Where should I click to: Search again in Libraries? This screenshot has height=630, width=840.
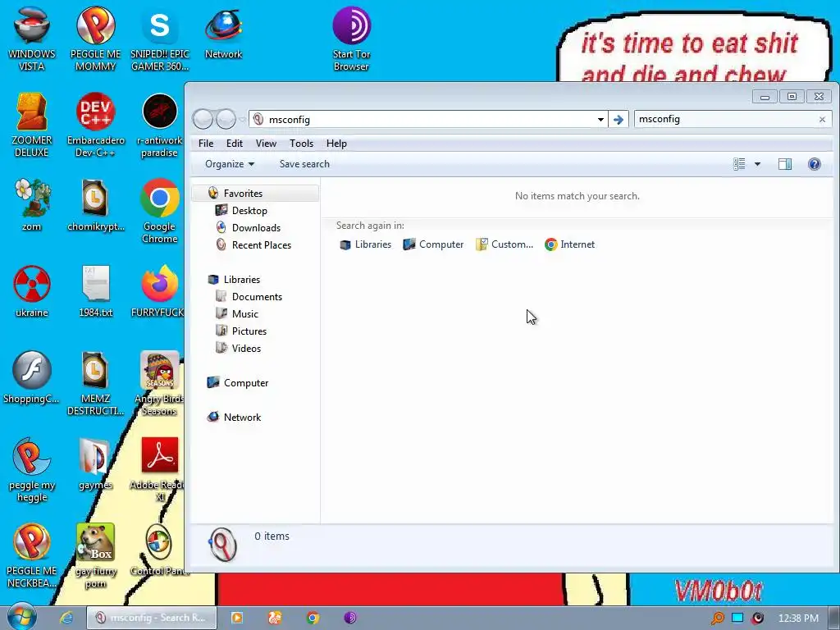tap(365, 244)
